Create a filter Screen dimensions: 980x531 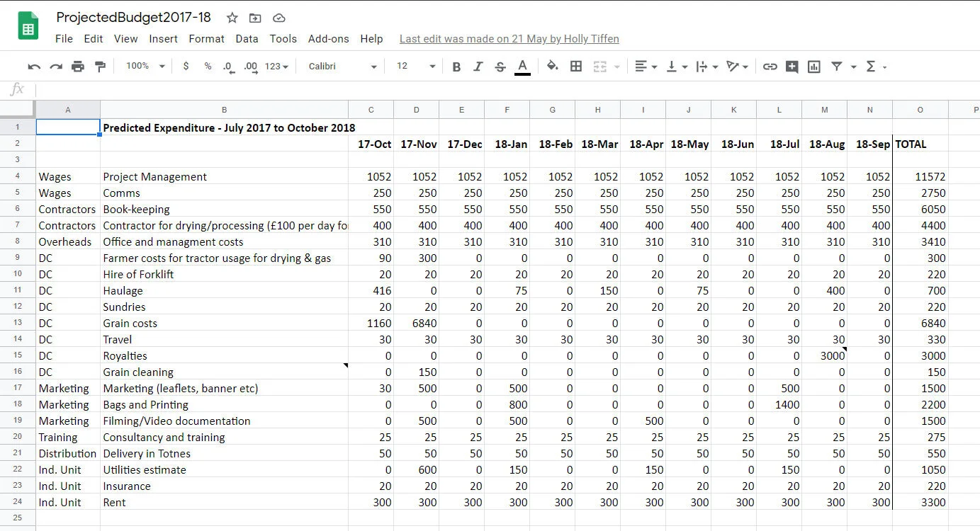tap(837, 66)
